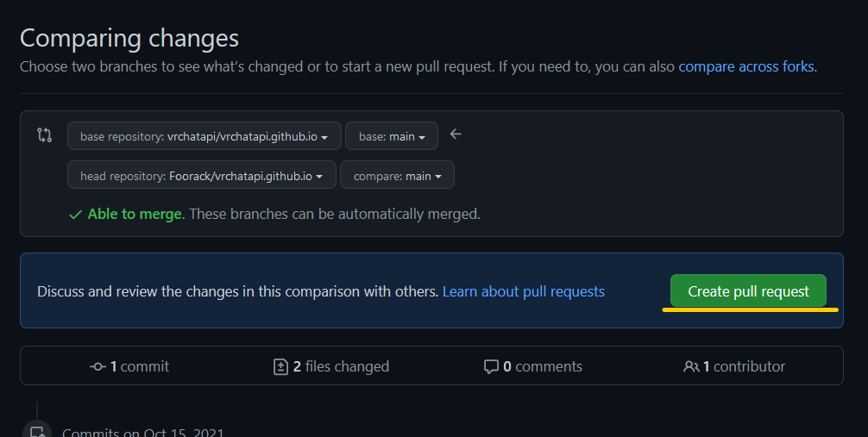Image resolution: width=868 pixels, height=437 pixels.
Task: Click the green checkmark merge status icon
Action: click(x=76, y=215)
